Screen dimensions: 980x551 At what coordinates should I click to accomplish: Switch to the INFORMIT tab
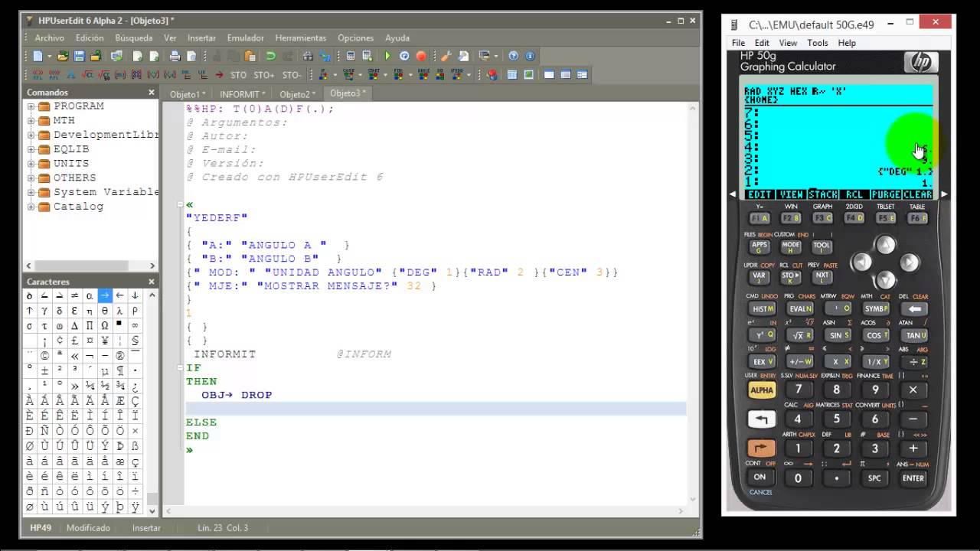tap(243, 94)
